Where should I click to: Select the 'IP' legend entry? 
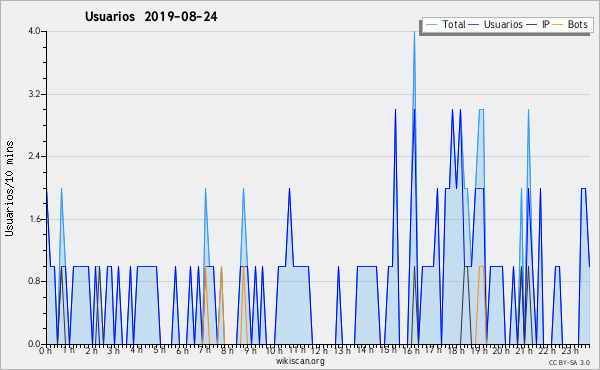[x=538, y=24]
